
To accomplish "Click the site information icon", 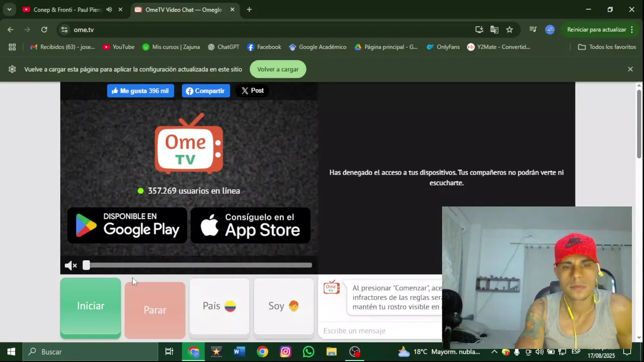I will (64, 30).
